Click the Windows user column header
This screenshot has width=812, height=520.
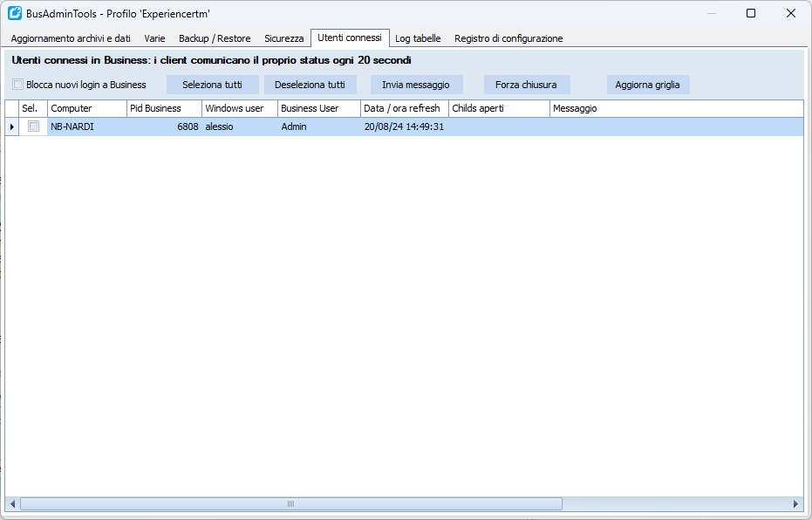240,108
